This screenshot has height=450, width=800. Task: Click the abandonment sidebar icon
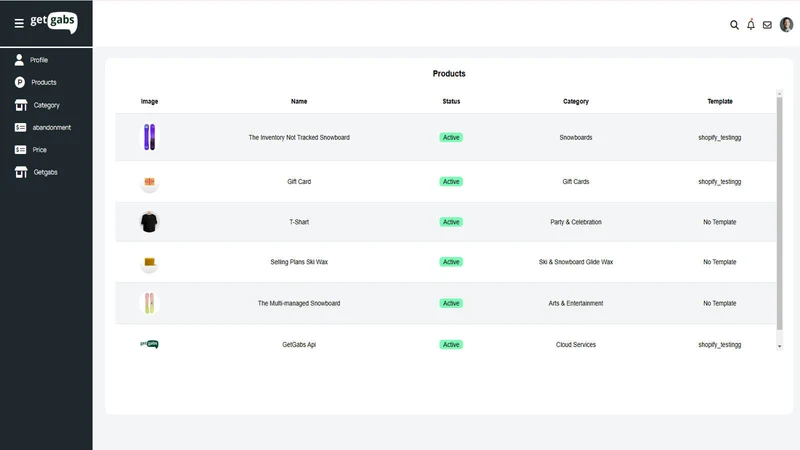[x=20, y=128]
